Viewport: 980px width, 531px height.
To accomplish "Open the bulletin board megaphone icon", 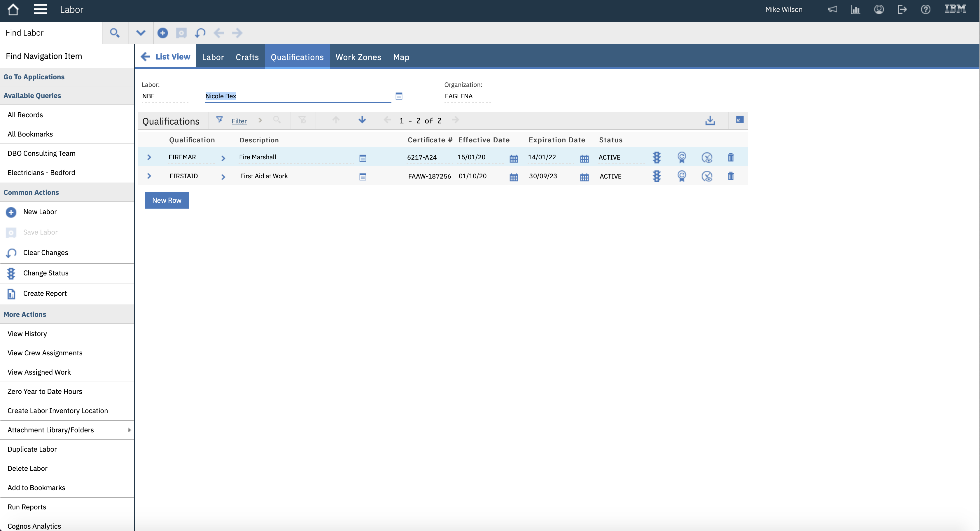I will click(832, 10).
